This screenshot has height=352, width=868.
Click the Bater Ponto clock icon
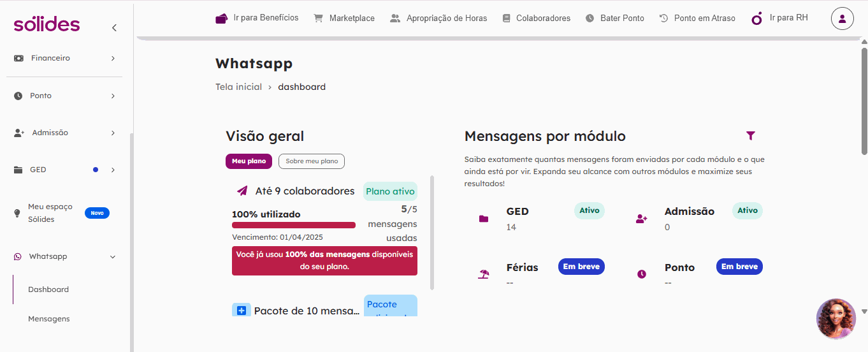[590, 18]
